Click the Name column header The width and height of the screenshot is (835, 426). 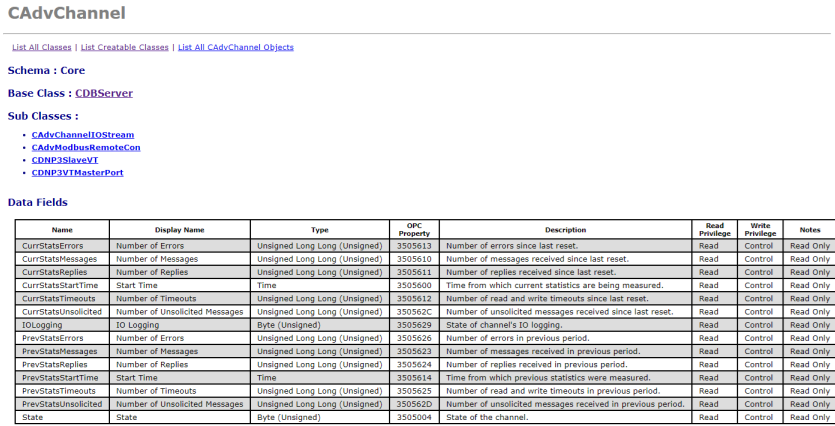[62, 230]
